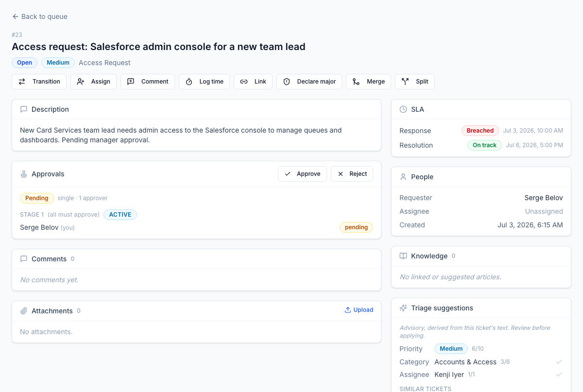The image size is (583, 392).
Task: Click response due Jul 3, 2026, 10:00 AM
Action: (533, 131)
